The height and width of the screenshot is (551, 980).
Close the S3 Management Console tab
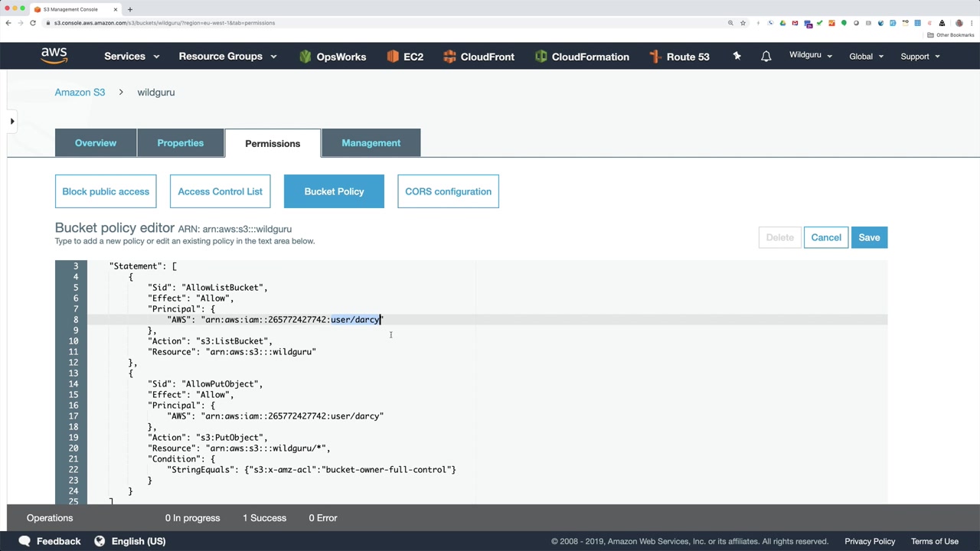116,9
